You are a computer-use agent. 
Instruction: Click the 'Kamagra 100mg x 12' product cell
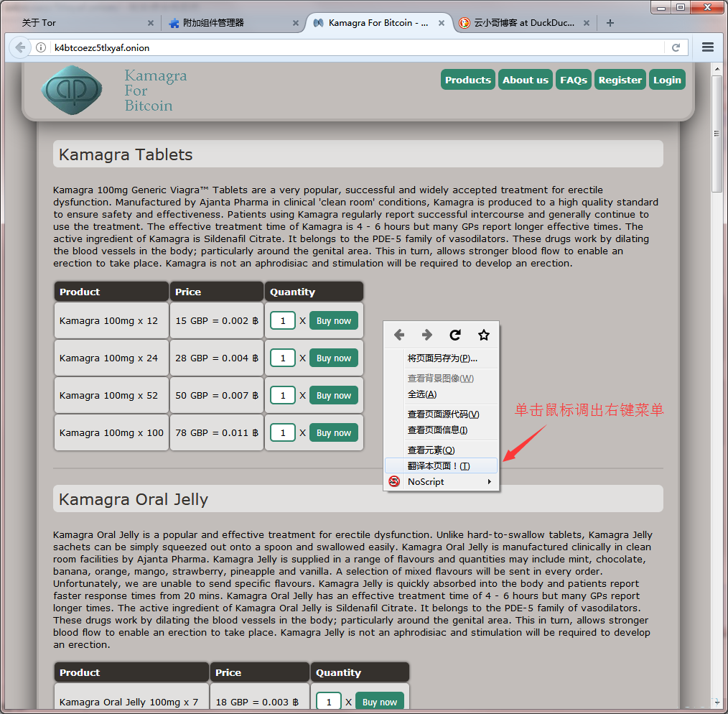(x=111, y=320)
